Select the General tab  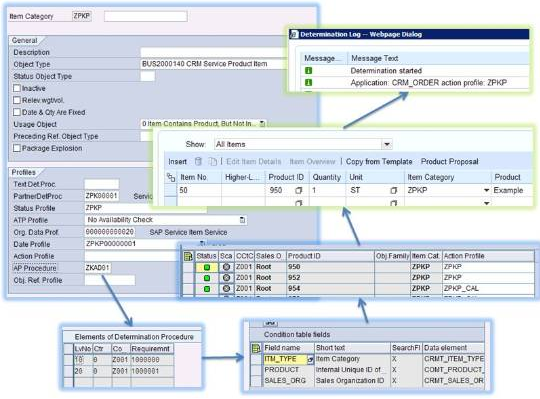tap(24, 41)
